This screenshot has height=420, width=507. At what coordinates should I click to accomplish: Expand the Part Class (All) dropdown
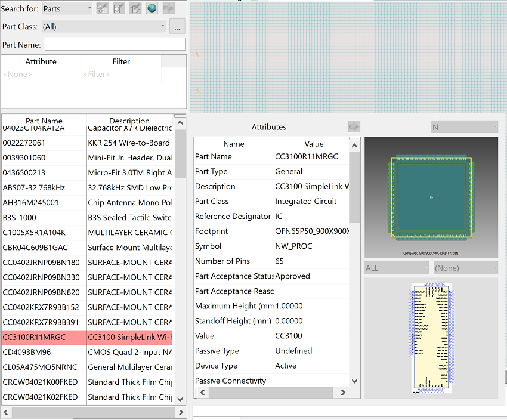pyautogui.click(x=103, y=26)
